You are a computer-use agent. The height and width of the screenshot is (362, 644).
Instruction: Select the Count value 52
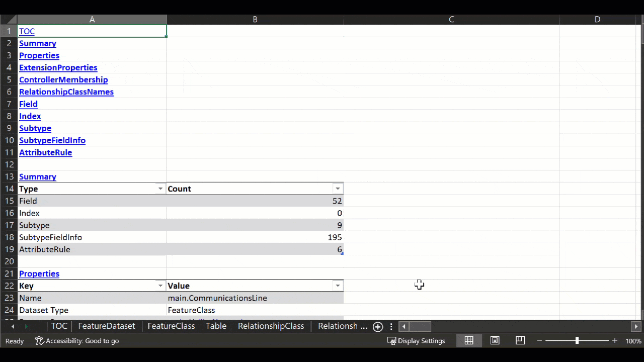(x=255, y=201)
